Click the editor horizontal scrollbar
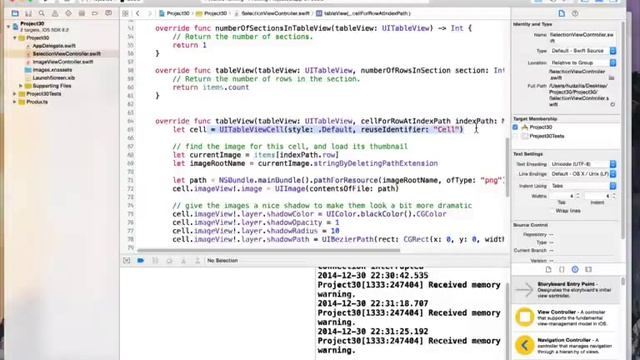 pos(268,250)
